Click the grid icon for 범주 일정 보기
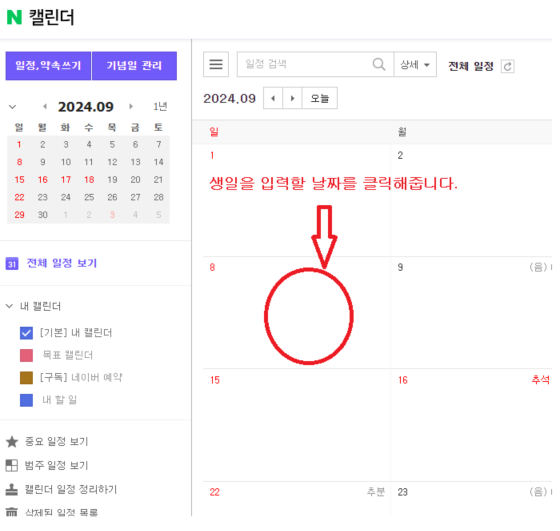This screenshot has height=531, width=560. [x=12, y=465]
